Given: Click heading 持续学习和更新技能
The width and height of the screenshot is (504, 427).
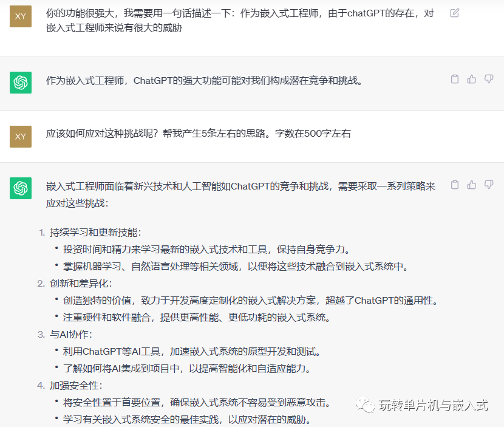Looking at the screenshot, I should click(x=95, y=233).
